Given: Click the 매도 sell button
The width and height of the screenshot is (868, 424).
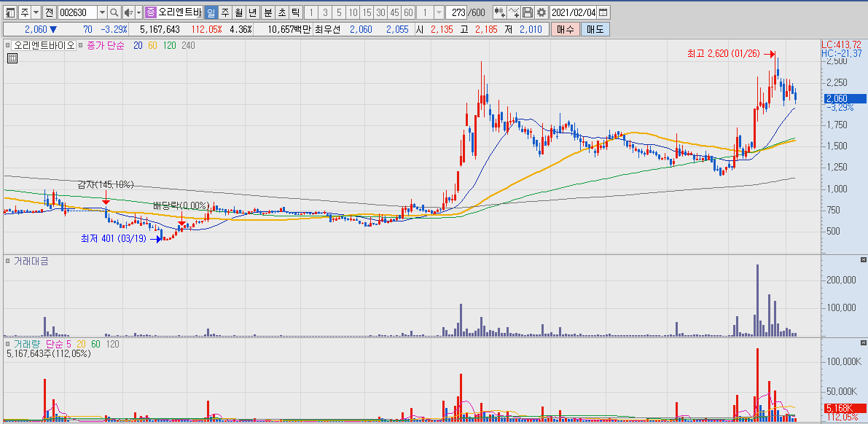Looking at the screenshot, I should pyautogui.click(x=595, y=29).
